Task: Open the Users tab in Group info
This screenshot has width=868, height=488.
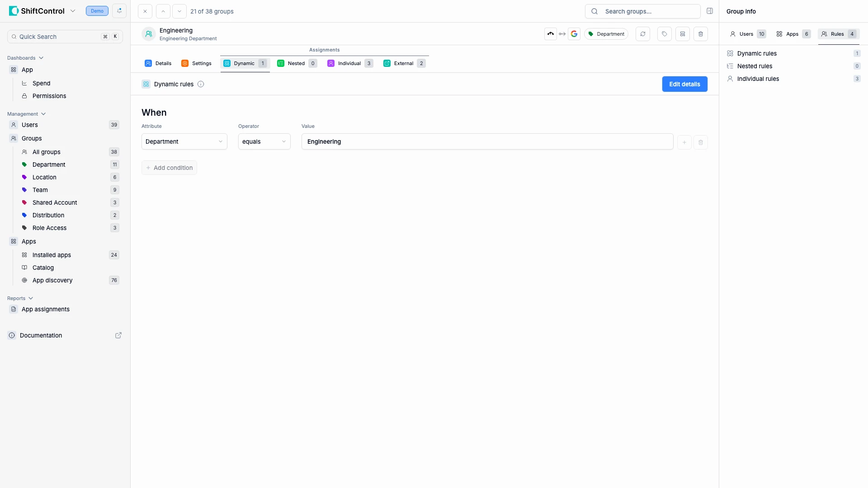Action: point(746,33)
